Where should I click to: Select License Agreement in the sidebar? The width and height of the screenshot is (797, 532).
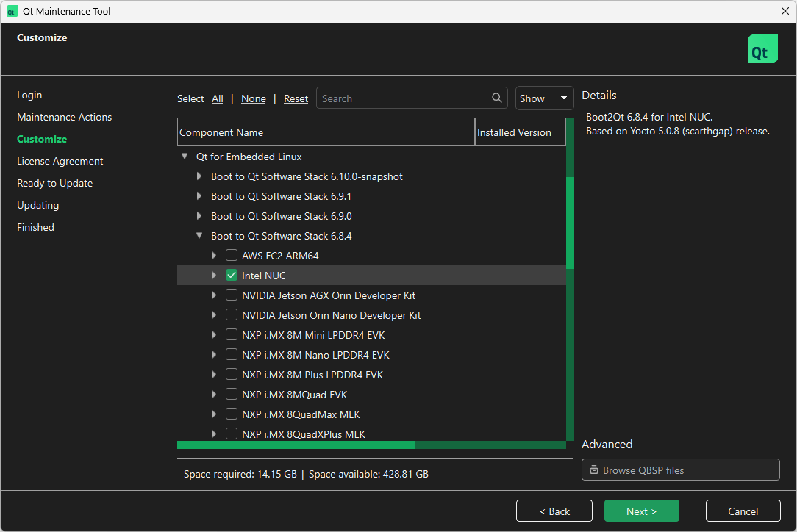coord(60,161)
